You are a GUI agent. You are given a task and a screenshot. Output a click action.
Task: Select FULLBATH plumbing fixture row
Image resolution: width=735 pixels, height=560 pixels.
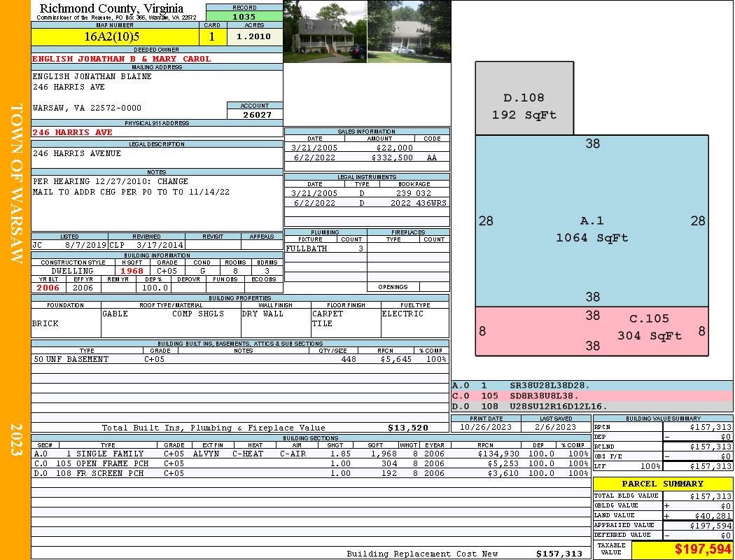click(325, 248)
